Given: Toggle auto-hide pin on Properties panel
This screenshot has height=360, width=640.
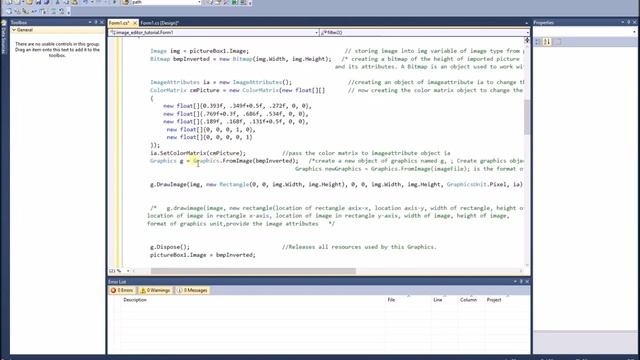Looking at the screenshot, I should point(629,22).
